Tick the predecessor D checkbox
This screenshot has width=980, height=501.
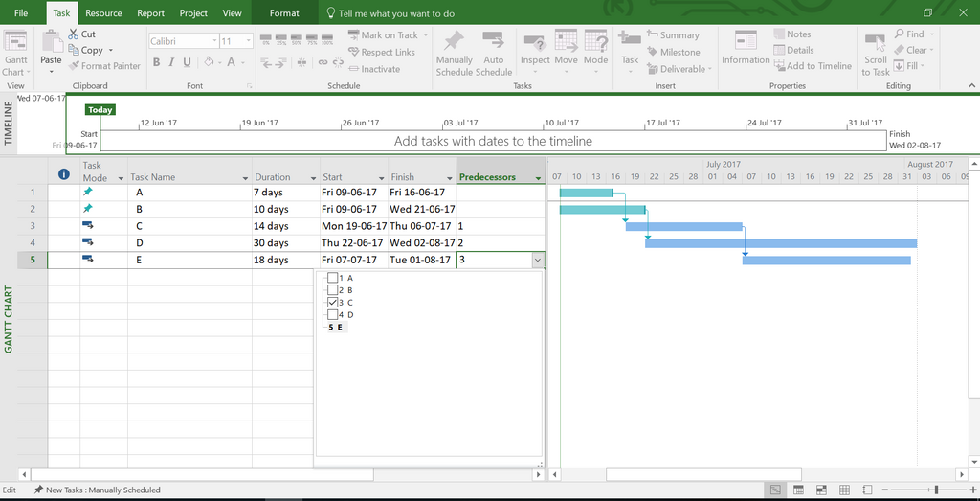(332, 314)
